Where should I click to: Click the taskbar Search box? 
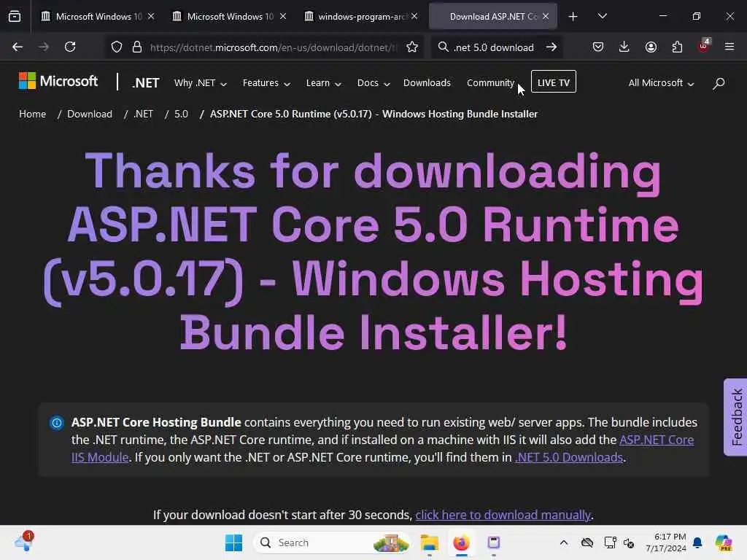pos(332,542)
